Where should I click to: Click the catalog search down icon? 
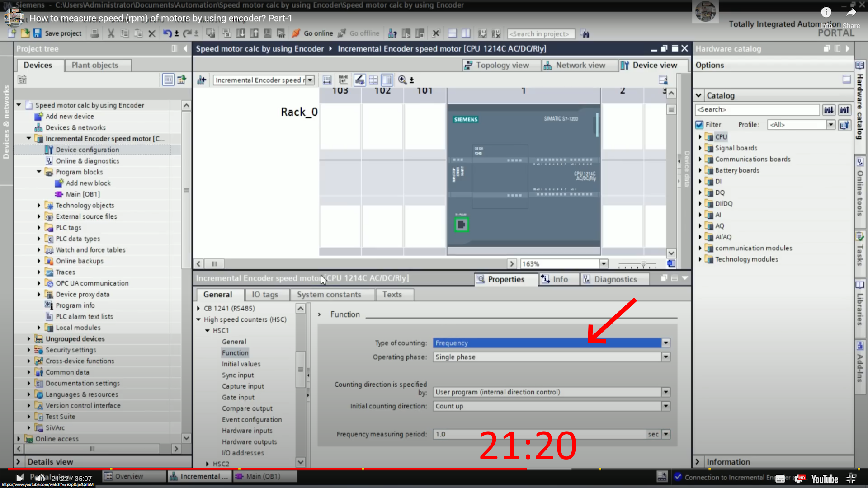pyautogui.click(x=829, y=110)
